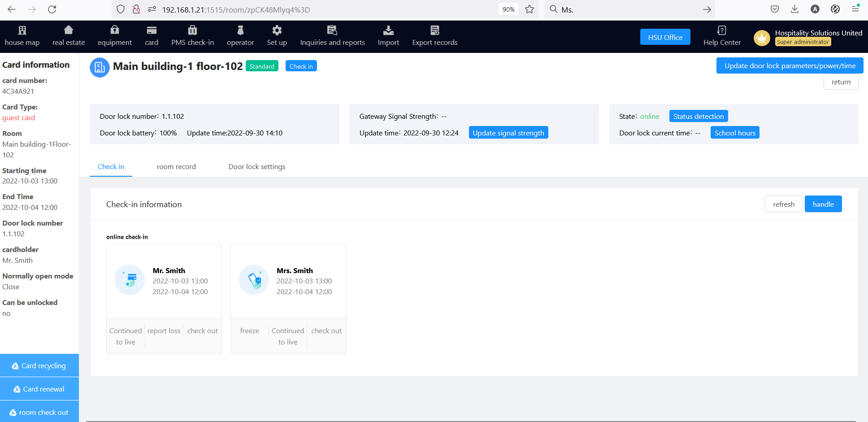Click Update signal strength button
The width and height of the screenshot is (868, 422).
(x=508, y=133)
